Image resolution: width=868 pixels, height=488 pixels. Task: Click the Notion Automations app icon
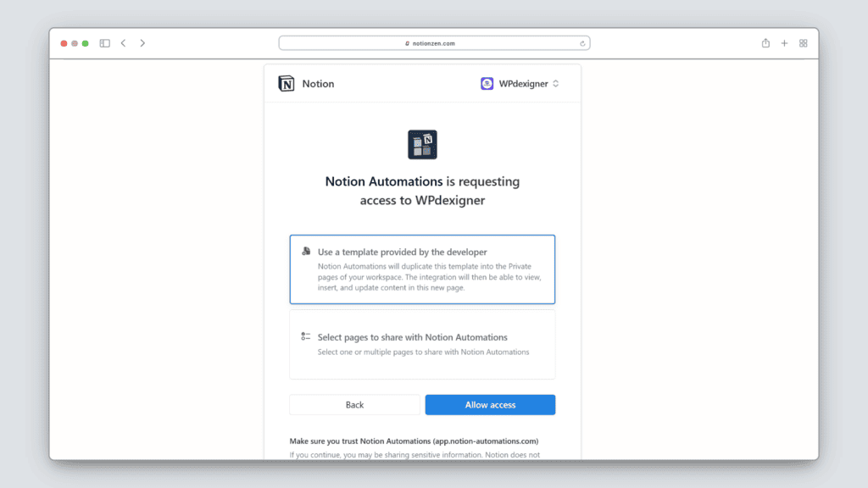coord(422,145)
